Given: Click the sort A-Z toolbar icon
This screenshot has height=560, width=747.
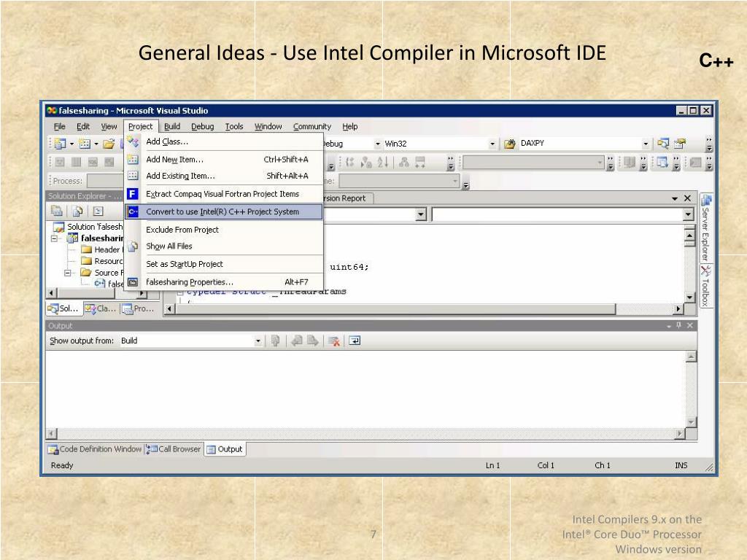Looking at the screenshot, I should point(383,163).
